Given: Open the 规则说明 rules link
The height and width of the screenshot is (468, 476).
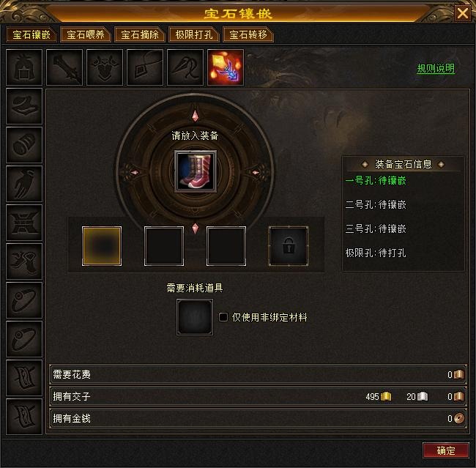Looking at the screenshot, I should (x=436, y=68).
